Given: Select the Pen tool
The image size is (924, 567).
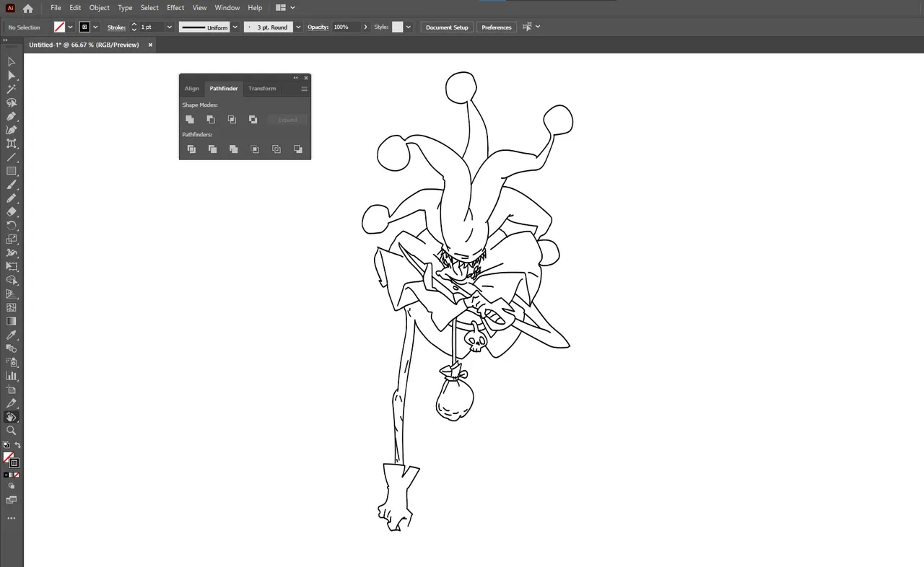Looking at the screenshot, I should (11, 116).
